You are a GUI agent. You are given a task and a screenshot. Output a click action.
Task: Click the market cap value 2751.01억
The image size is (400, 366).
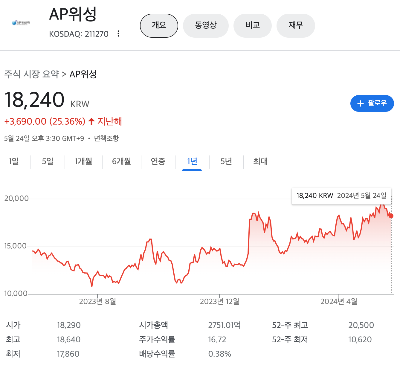224,325
